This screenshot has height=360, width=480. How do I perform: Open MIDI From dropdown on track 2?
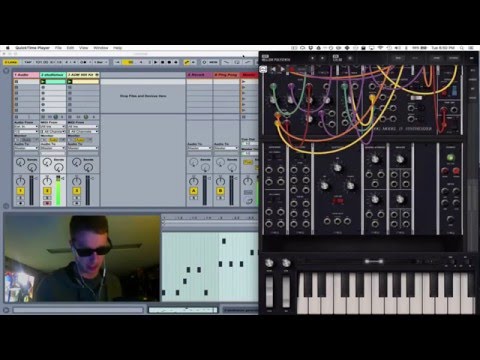[x=53, y=127]
